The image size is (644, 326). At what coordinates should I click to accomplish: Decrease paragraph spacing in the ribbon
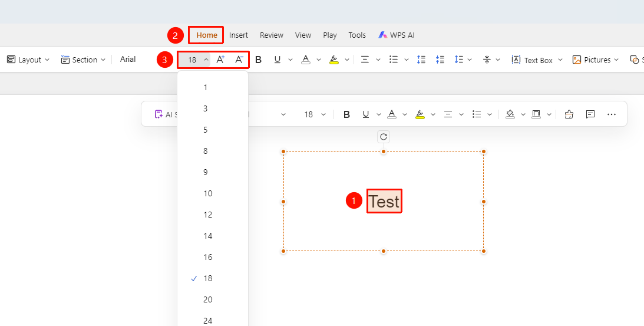click(440, 60)
